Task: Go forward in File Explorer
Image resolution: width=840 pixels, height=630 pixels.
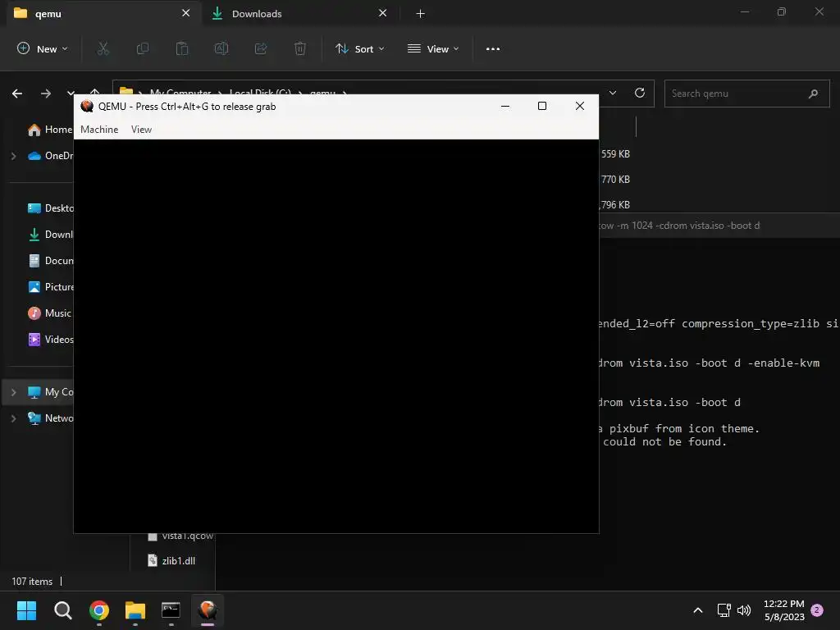Action: (x=46, y=94)
